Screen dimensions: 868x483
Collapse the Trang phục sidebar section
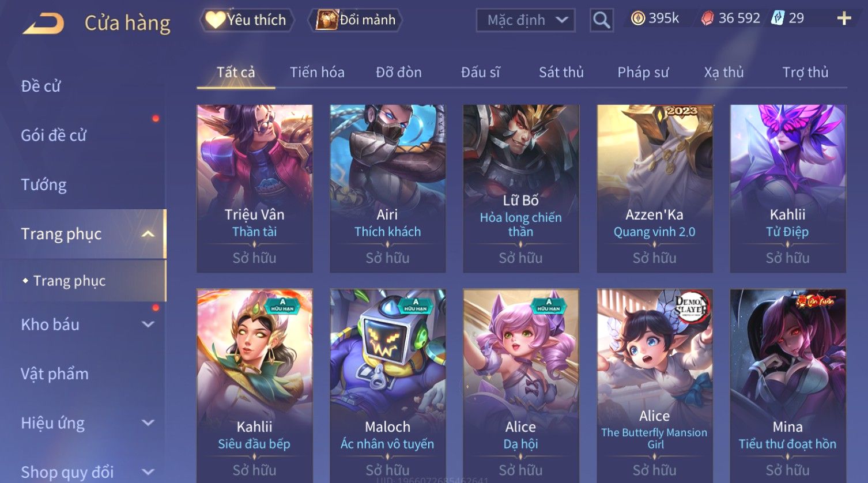pyautogui.click(x=148, y=234)
